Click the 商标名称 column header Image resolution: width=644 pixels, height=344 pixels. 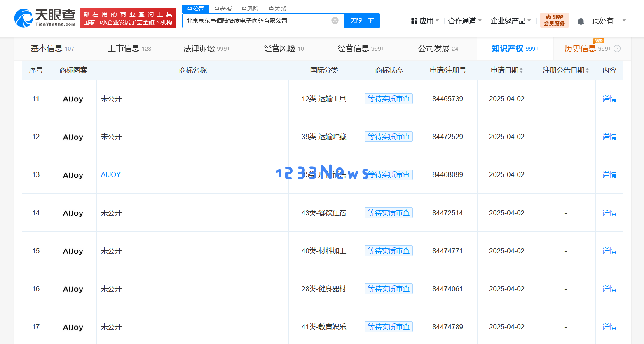(193, 71)
